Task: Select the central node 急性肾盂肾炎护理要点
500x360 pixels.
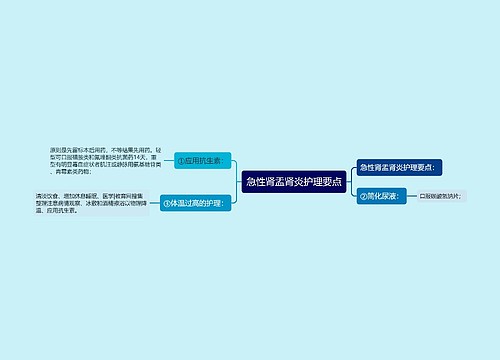Action: [x=294, y=182]
